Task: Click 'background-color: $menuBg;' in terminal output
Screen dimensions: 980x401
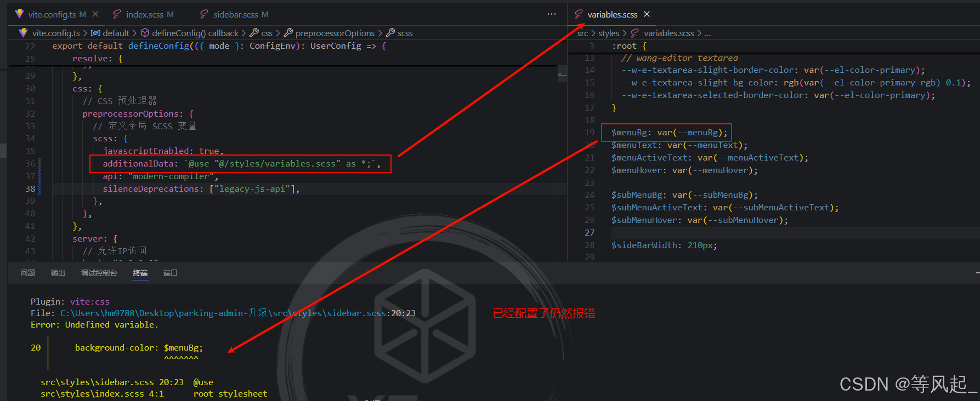Action: 139,348
